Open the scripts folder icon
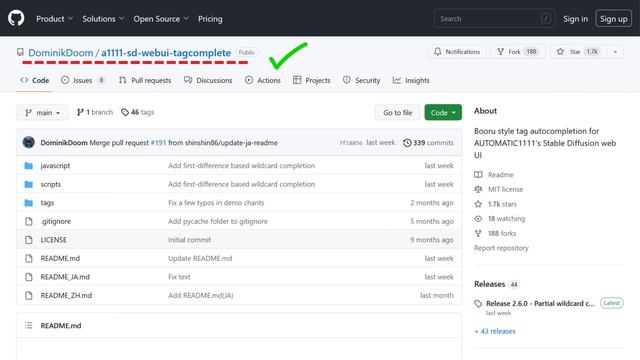 tap(29, 184)
